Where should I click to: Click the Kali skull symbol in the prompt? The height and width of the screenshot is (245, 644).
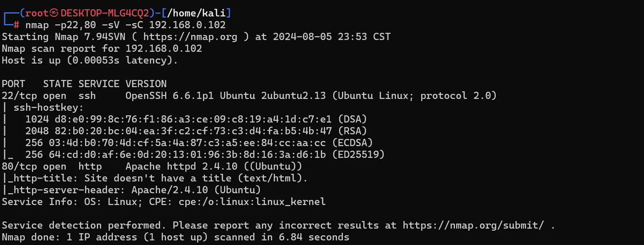click(x=55, y=13)
